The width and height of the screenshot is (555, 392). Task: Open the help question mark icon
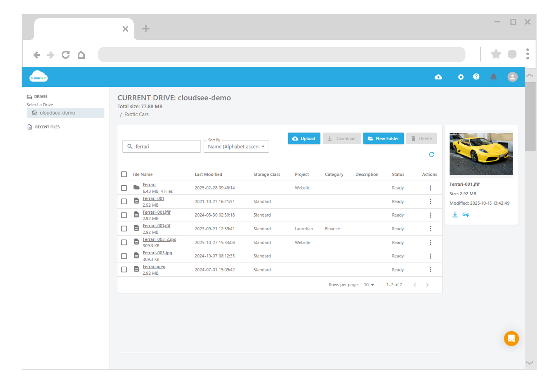(x=476, y=77)
